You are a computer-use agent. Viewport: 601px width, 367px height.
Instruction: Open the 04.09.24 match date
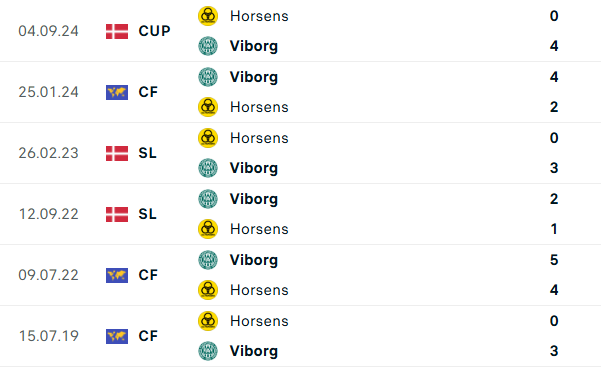coord(48,31)
